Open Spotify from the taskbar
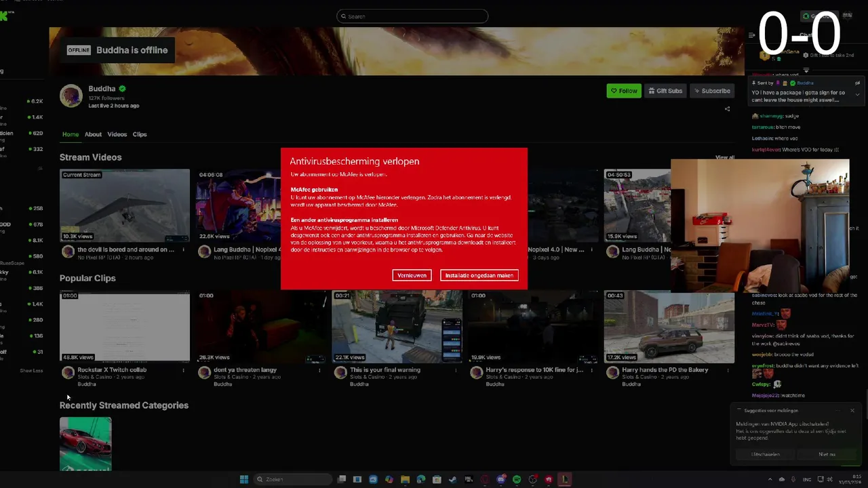The image size is (868, 488). [x=517, y=479]
